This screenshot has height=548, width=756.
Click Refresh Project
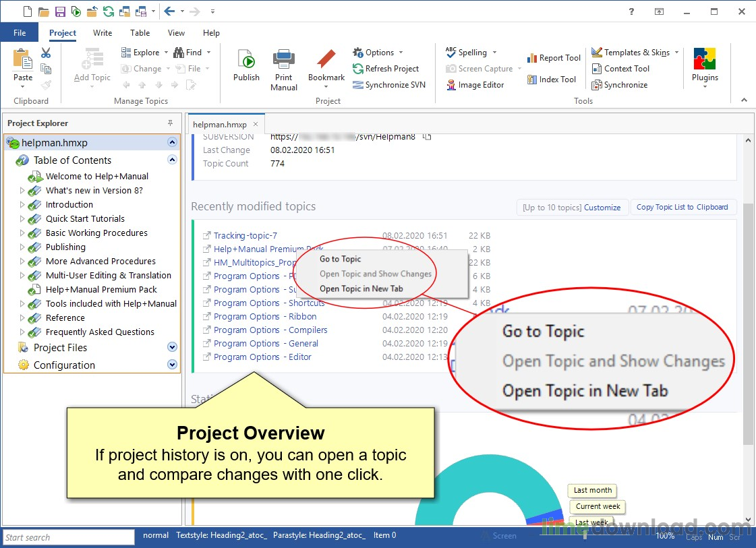(x=386, y=69)
